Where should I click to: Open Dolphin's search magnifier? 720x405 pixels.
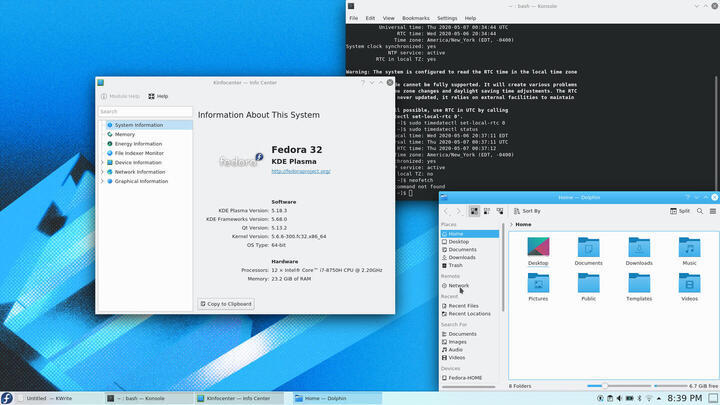[700, 211]
